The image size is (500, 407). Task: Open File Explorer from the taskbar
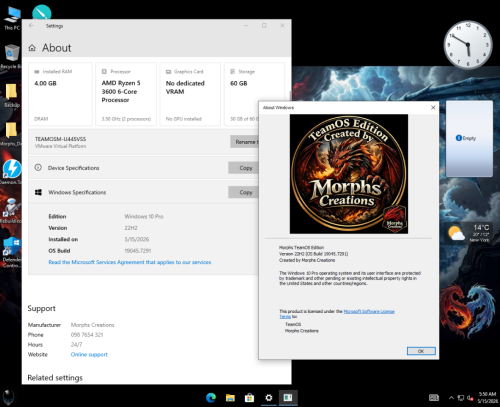tap(230, 398)
